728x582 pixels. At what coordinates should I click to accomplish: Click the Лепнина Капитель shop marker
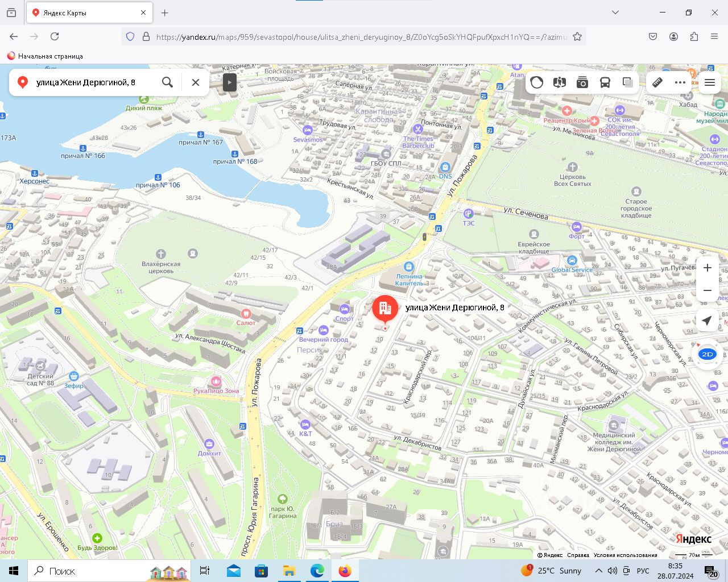pos(408,267)
